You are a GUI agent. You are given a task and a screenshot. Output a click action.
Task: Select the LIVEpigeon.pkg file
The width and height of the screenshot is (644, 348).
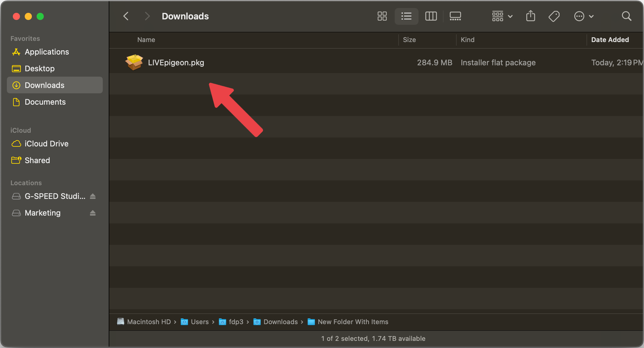176,63
